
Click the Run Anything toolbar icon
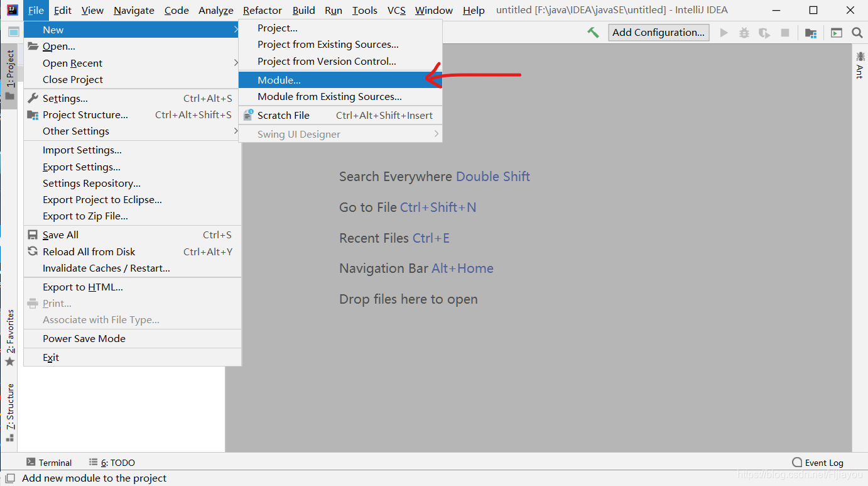tap(837, 33)
